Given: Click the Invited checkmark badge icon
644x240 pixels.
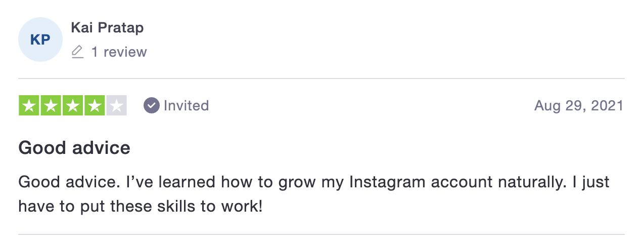Looking at the screenshot, I should click(151, 105).
